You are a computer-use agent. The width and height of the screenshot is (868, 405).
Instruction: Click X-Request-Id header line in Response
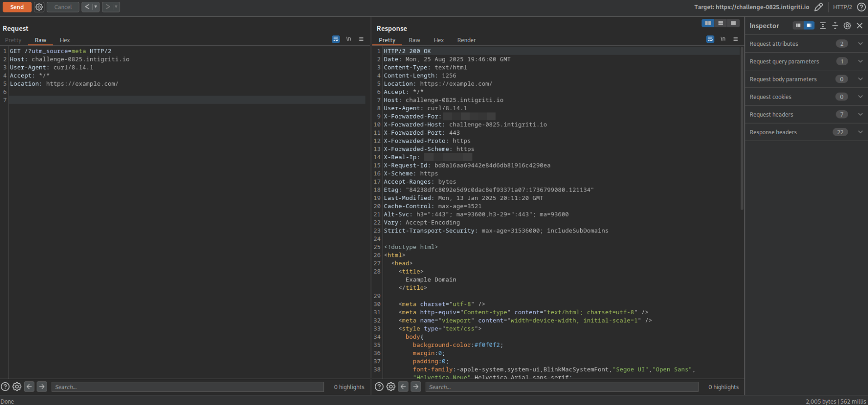coord(467,165)
